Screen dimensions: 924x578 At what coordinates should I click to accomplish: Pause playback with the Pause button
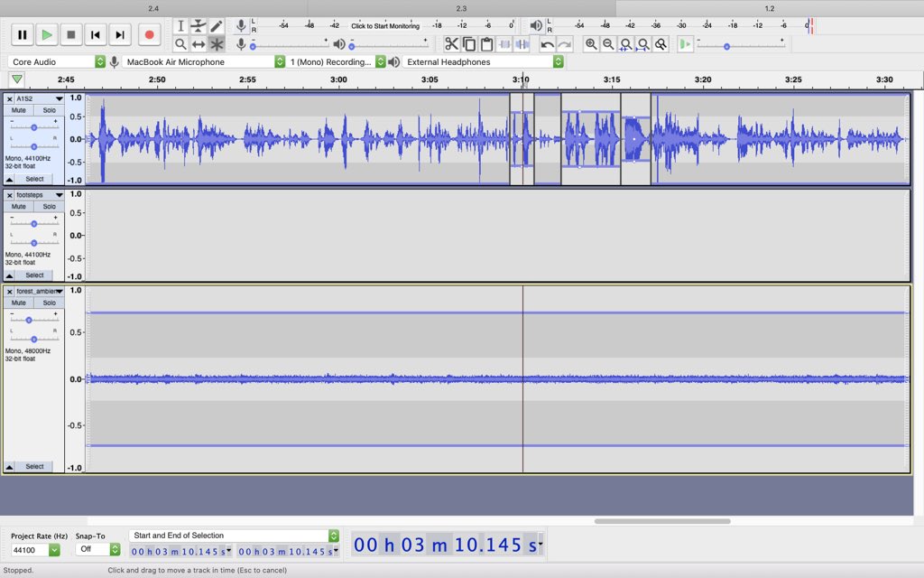23,35
